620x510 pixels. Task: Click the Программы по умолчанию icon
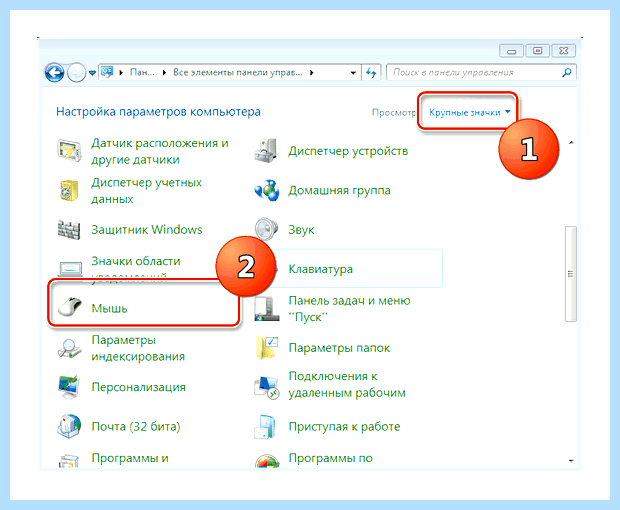(x=267, y=461)
